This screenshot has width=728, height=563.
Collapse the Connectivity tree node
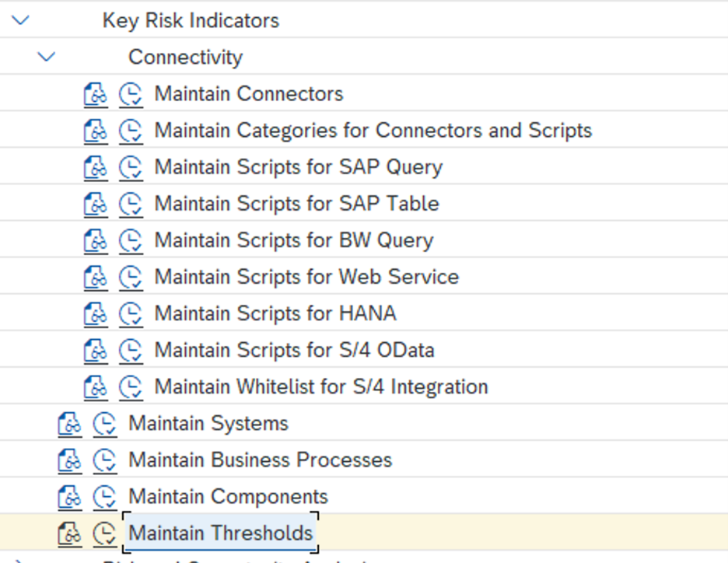pyautogui.click(x=47, y=57)
